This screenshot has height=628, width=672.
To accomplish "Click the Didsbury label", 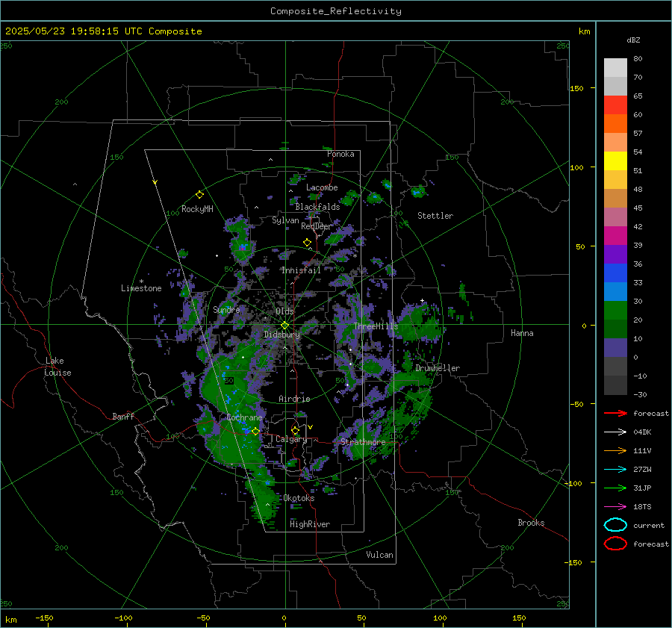I will 281,335.
